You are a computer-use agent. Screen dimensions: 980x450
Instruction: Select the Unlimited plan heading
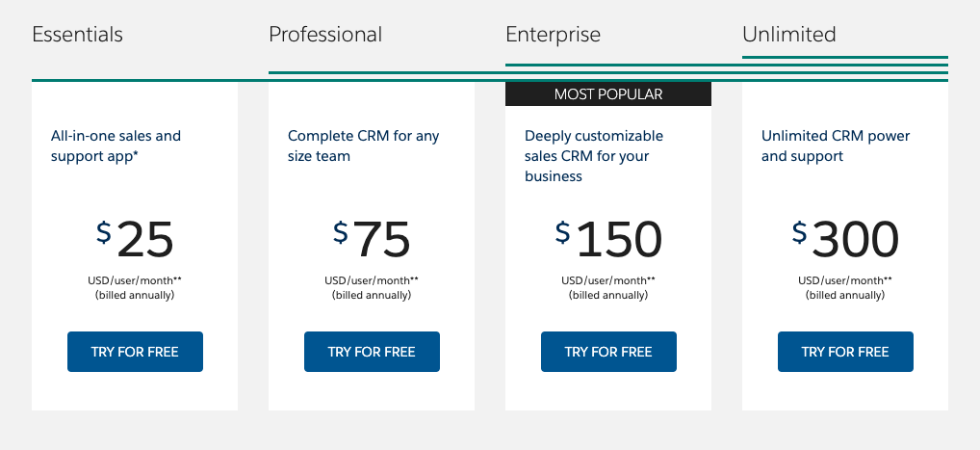tap(788, 34)
